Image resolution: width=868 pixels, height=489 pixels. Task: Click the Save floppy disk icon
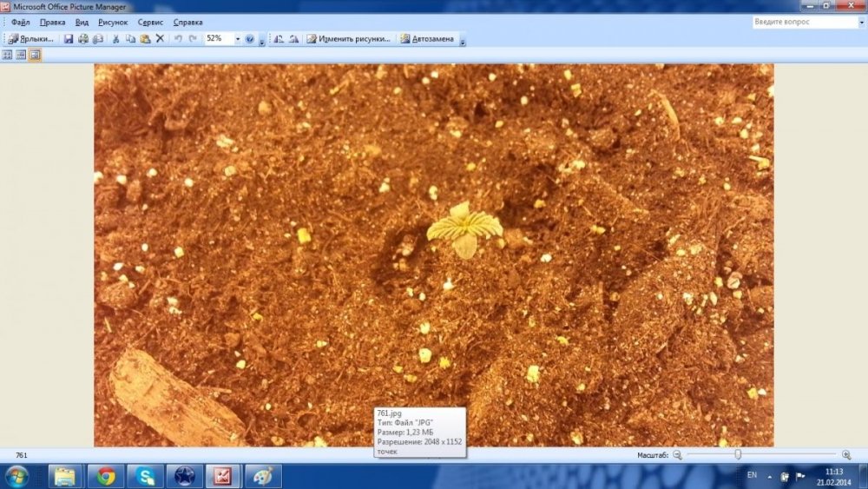pos(68,39)
